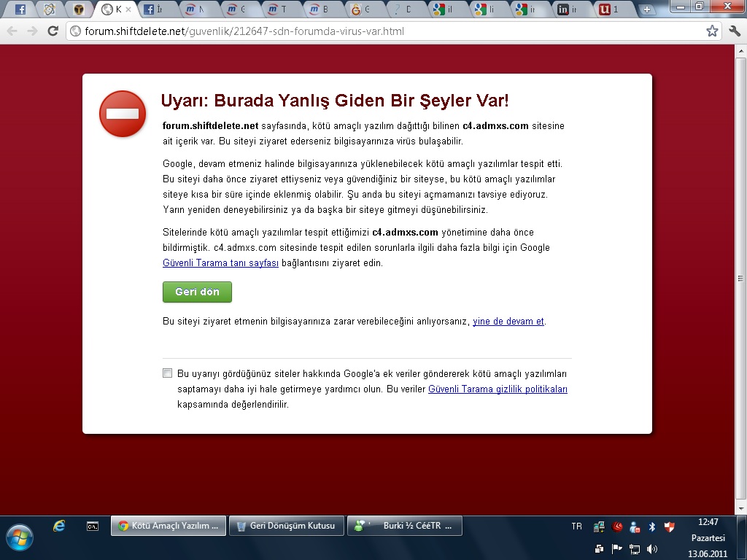The width and height of the screenshot is (747, 560).
Task: Go back with the browser back arrow
Action: tap(12, 31)
